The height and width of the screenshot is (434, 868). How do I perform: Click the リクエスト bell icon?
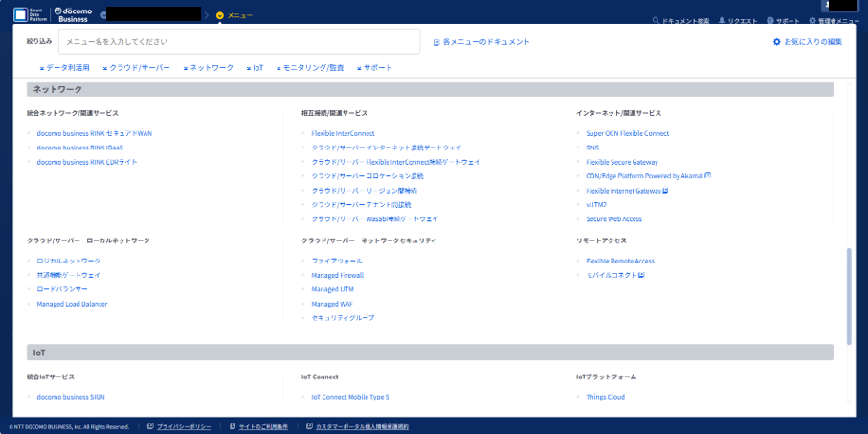tap(722, 20)
